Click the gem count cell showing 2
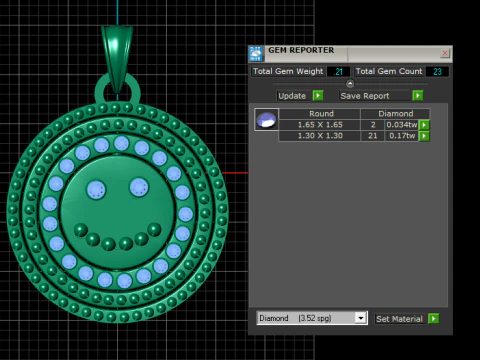Screen dimensions: 480x360 373,125
